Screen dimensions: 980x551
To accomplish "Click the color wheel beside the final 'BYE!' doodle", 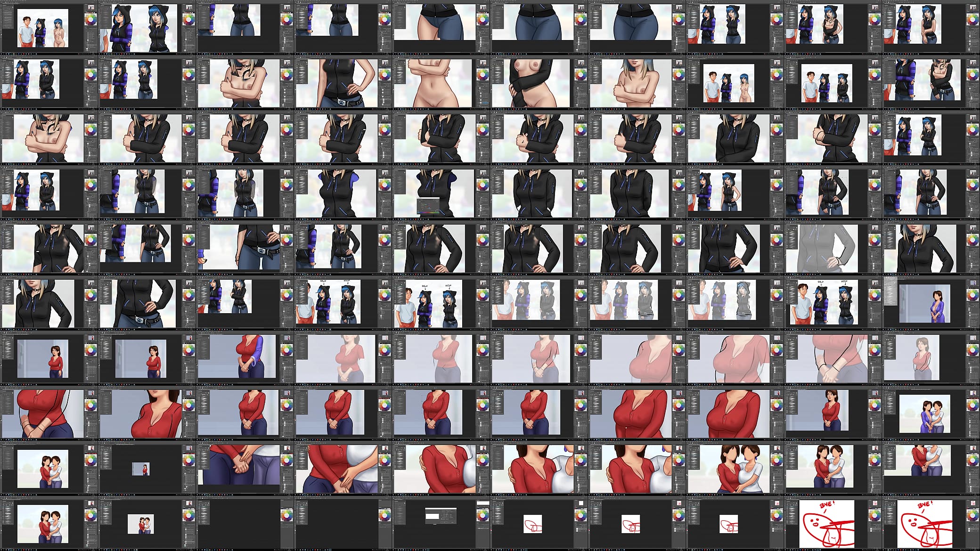I will coord(972,515).
